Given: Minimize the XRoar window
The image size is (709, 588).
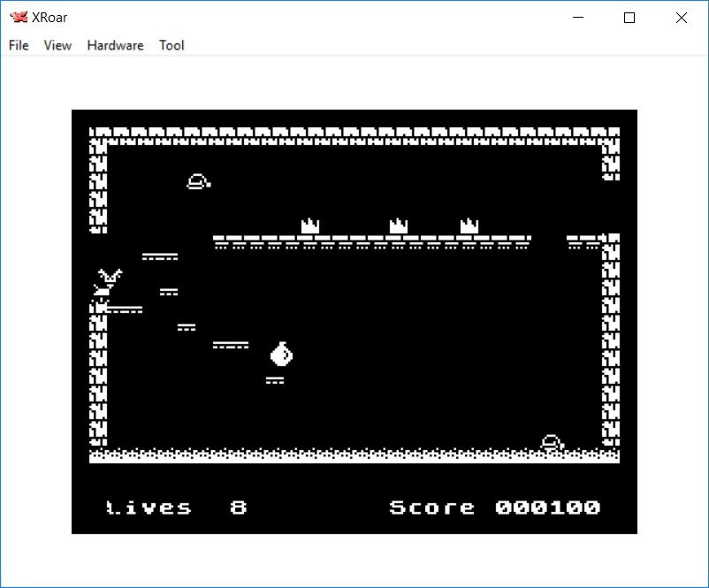Looking at the screenshot, I should [578, 18].
